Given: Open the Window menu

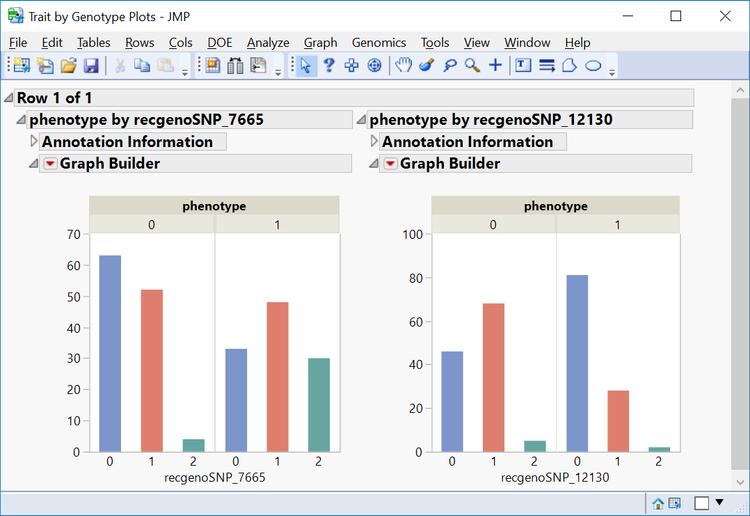Looking at the screenshot, I should click(x=527, y=43).
